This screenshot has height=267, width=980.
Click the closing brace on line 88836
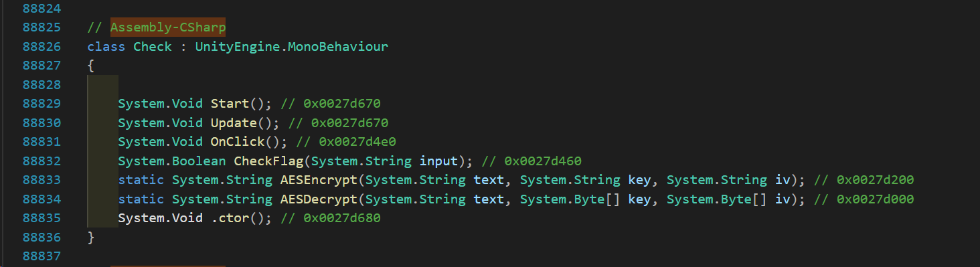91,238
